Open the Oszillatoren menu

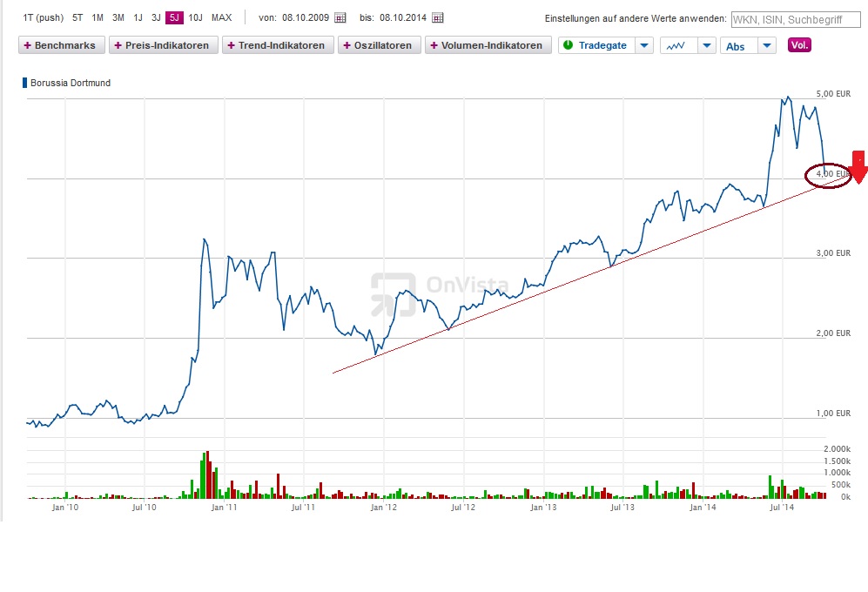380,45
